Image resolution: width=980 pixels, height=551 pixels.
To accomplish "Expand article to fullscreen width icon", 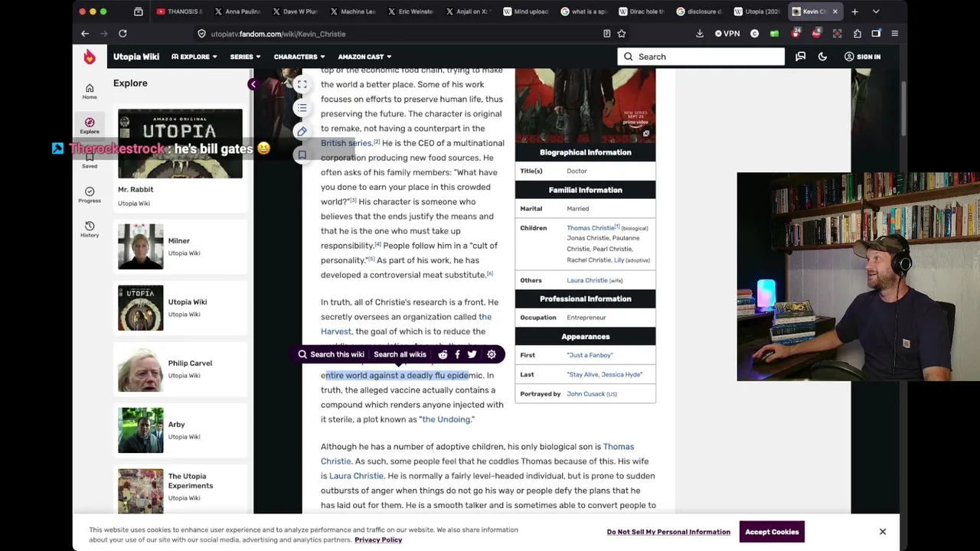I will click(302, 85).
